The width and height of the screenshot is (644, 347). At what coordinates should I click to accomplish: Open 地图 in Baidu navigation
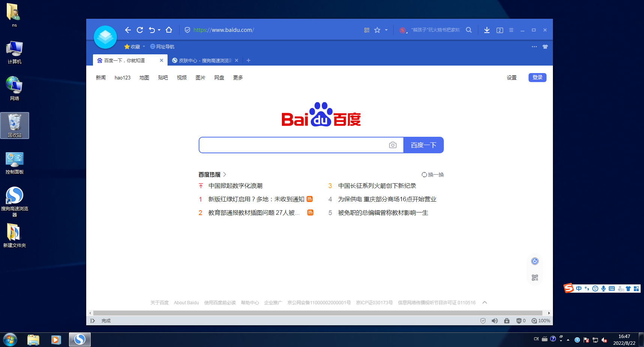coord(144,78)
